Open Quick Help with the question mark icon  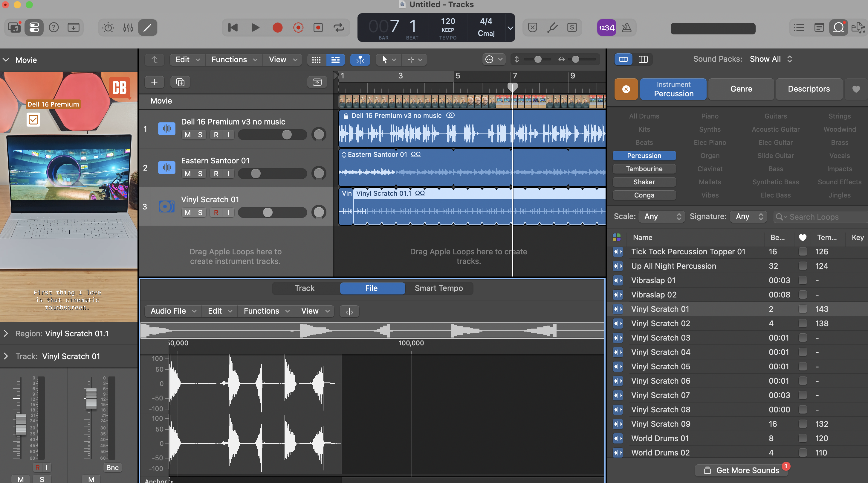click(x=54, y=28)
